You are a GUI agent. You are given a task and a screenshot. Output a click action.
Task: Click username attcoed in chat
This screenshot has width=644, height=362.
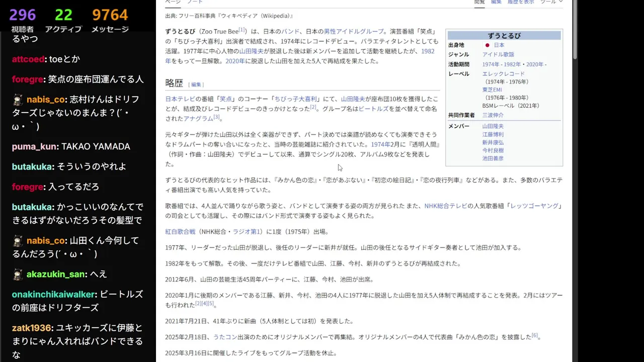pos(28,59)
